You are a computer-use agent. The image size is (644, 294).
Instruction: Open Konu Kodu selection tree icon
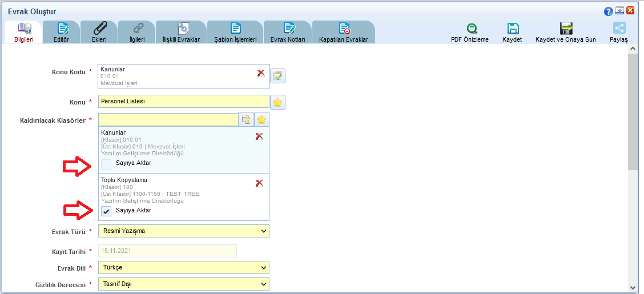277,76
